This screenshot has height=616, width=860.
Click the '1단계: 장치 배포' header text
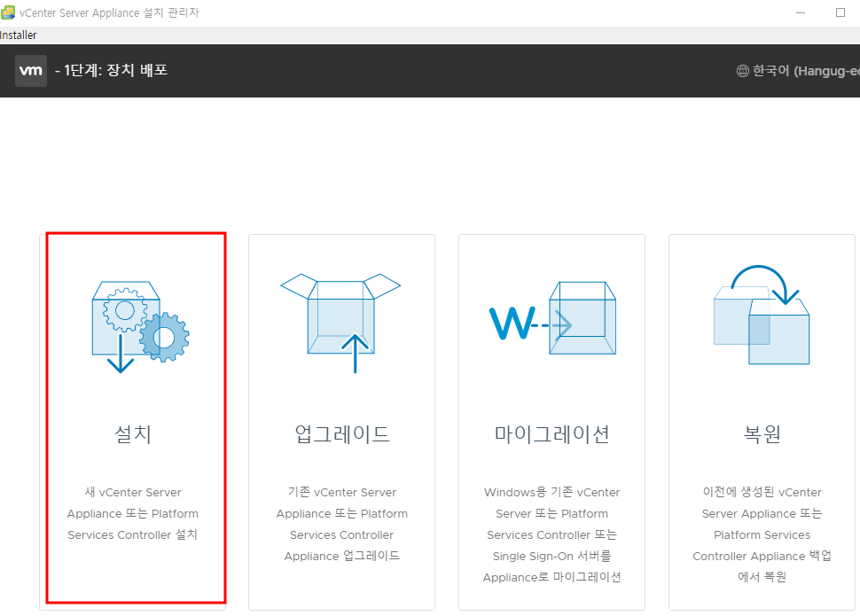(x=115, y=70)
